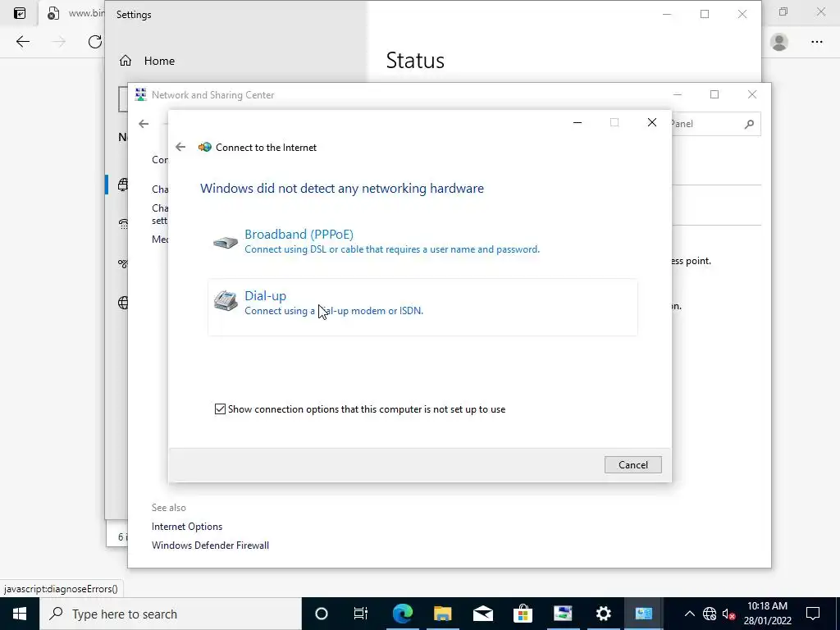840x630 pixels.
Task: Select the www.bin browser tab
Action: tap(72, 13)
